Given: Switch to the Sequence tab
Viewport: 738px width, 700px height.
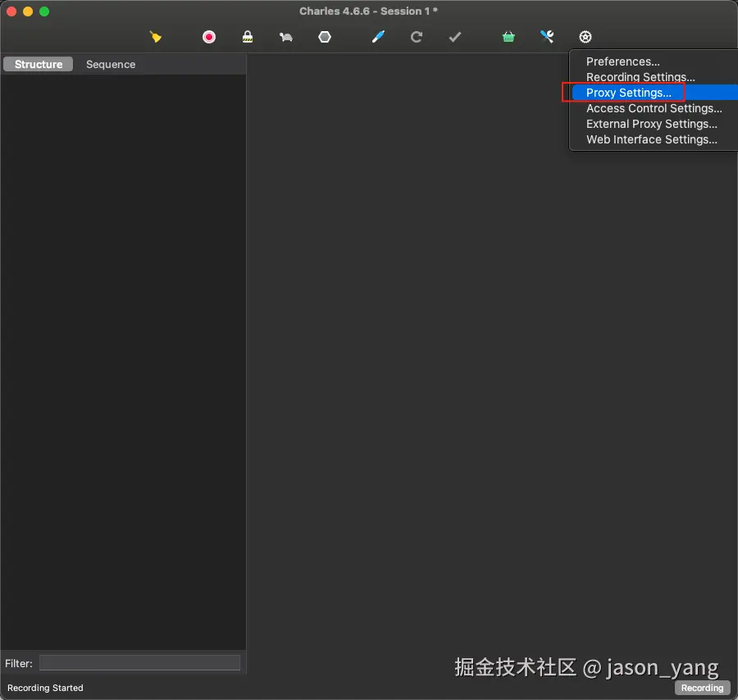Looking at the screenshot, I should coord(111,64).
